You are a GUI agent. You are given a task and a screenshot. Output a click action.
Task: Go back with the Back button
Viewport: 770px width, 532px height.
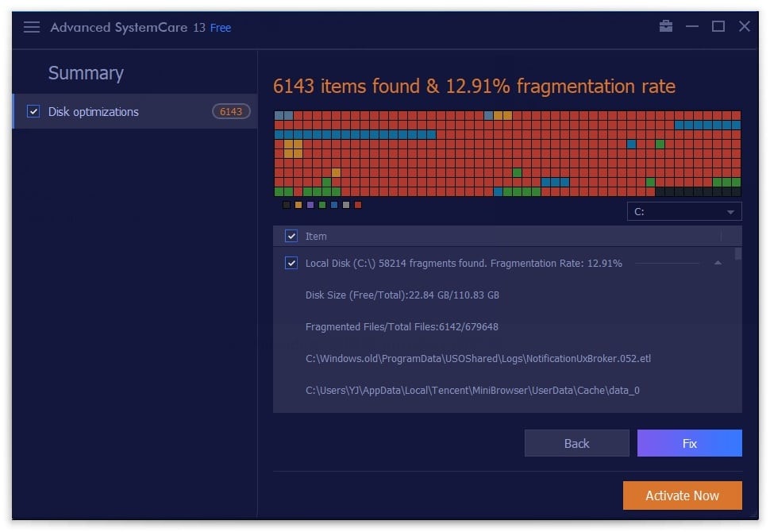click(x=576, y=443)
